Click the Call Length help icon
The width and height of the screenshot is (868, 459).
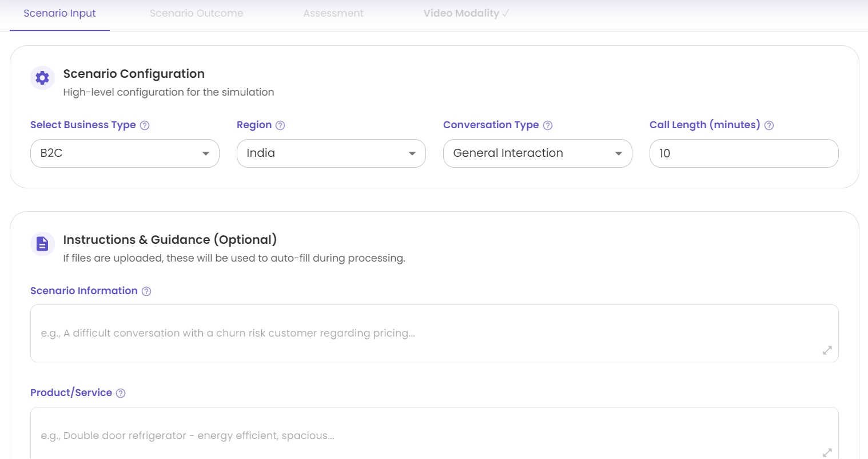tap(769, 125)
